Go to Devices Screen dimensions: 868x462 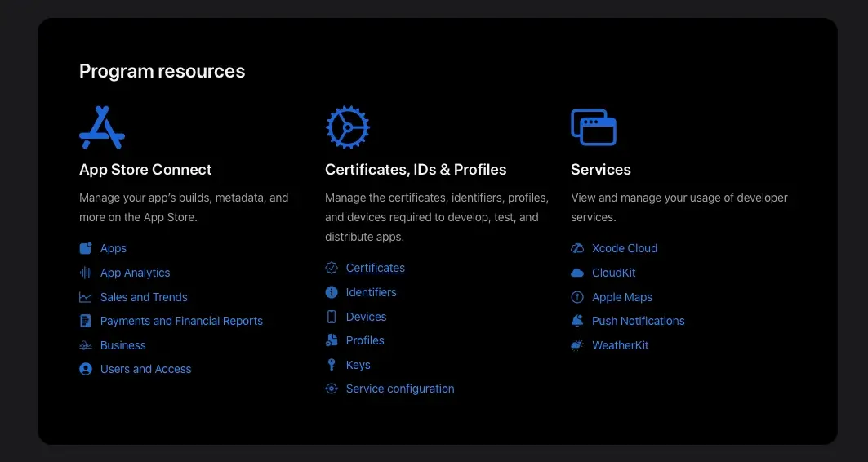(366, 317)
